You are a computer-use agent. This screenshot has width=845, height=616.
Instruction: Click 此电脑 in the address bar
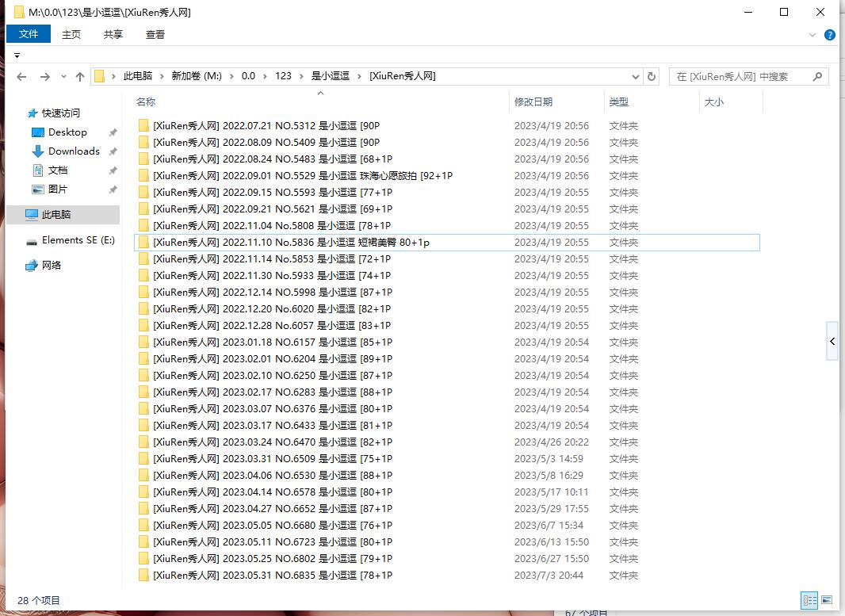pyautogui.click(x=137, y=76)
